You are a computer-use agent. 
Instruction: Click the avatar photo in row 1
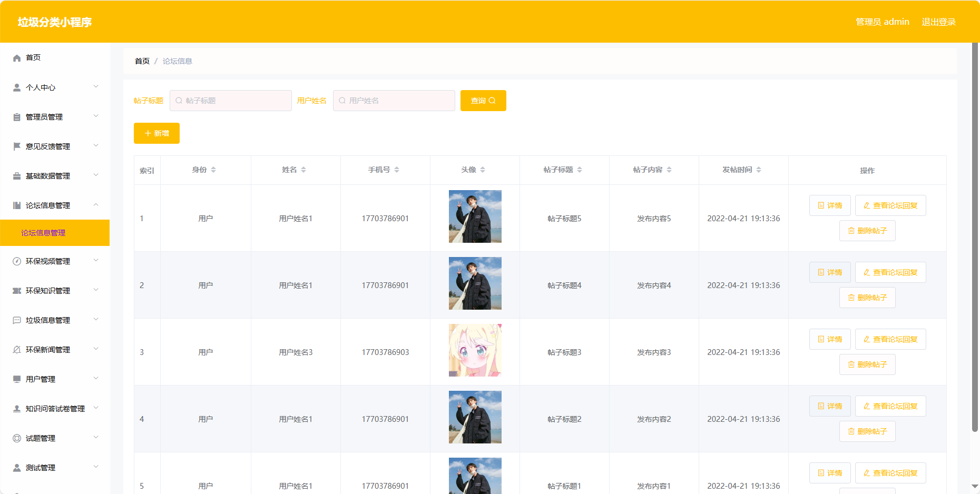475,216
